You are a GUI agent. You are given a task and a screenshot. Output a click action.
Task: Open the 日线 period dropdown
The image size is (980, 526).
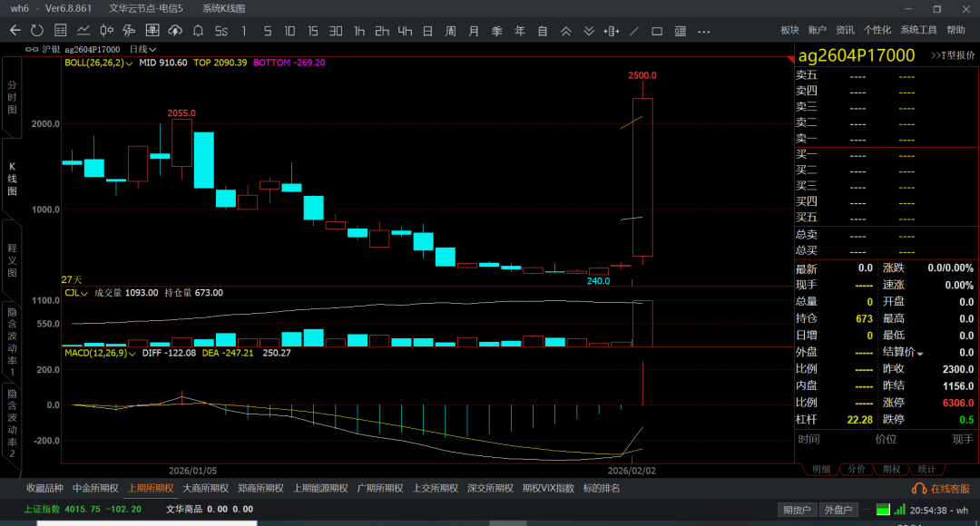(142, 49)
